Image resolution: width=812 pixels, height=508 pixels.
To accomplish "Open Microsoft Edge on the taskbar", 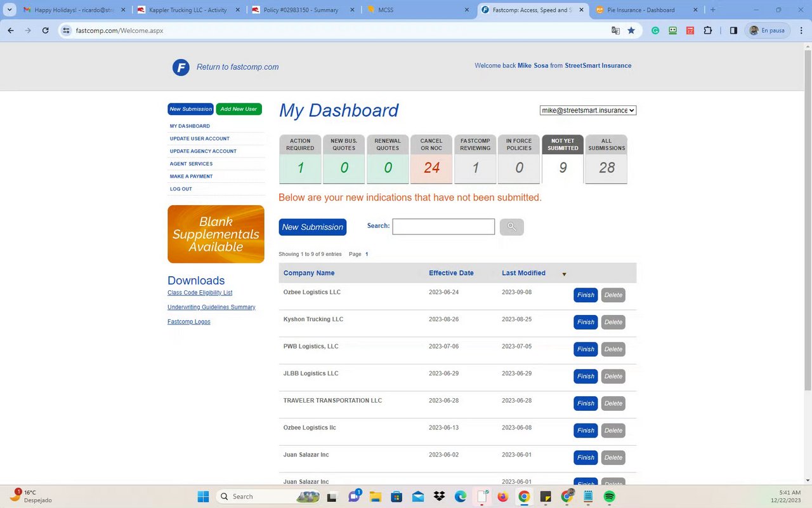I will click(461, 497).
